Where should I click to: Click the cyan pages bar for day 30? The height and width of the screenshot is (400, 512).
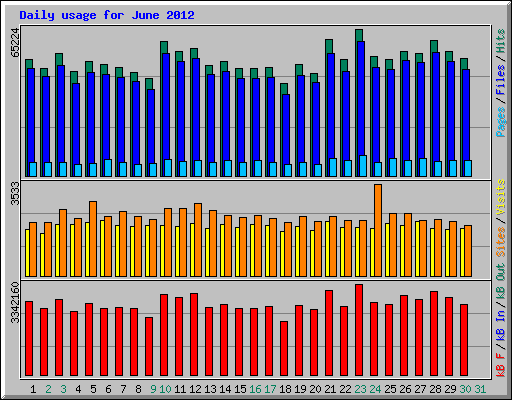(468, 168)
